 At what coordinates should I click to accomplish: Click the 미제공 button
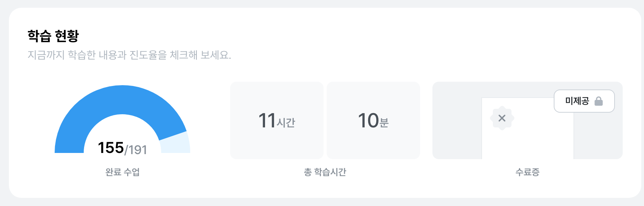coord(584,101)
